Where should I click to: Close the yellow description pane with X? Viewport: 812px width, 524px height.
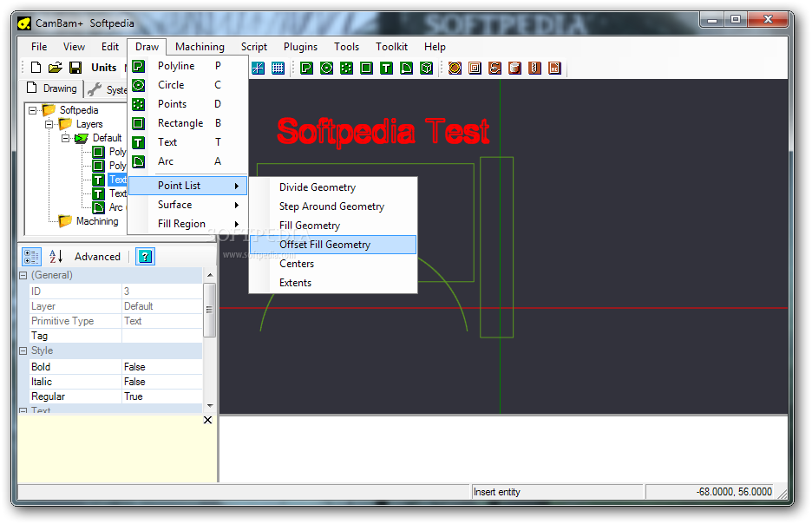click(207, 420)
